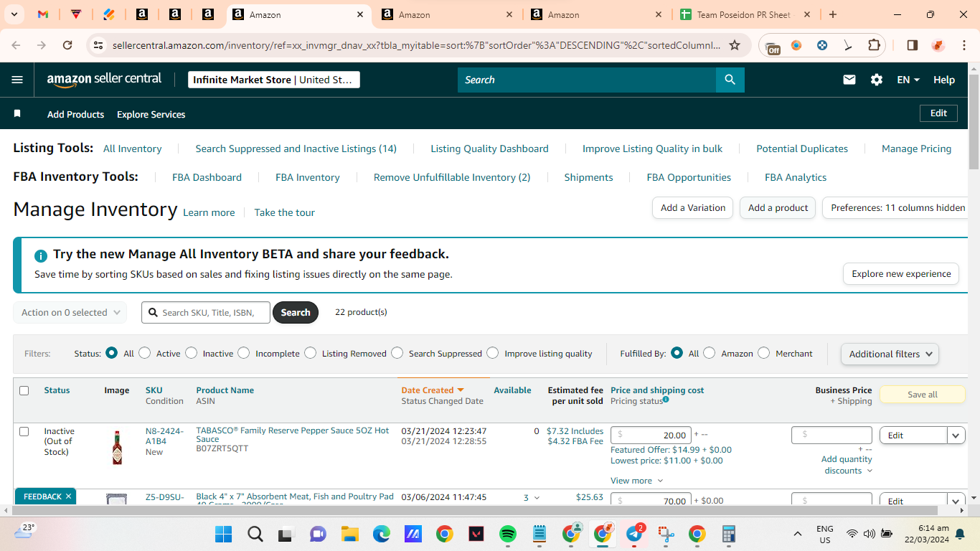
Task: Tick the select-all checkbox in the table header
Action: point(24,390)
